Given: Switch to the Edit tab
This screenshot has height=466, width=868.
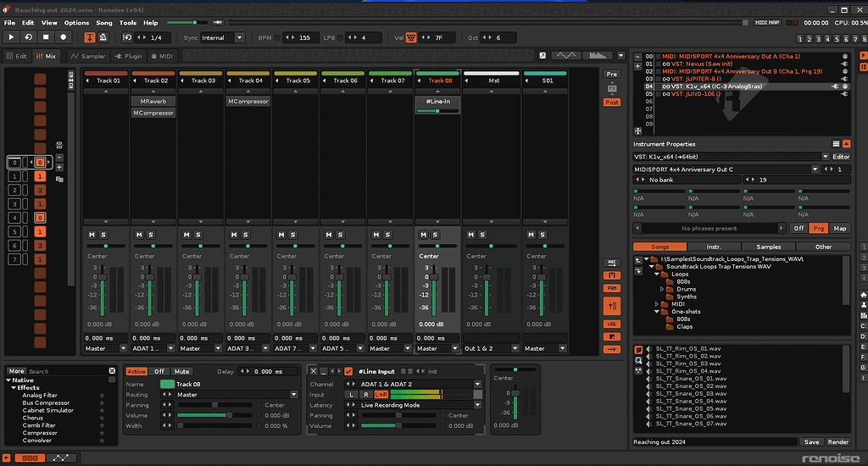Looking at the screenshot, I should [x=17, y=56].
